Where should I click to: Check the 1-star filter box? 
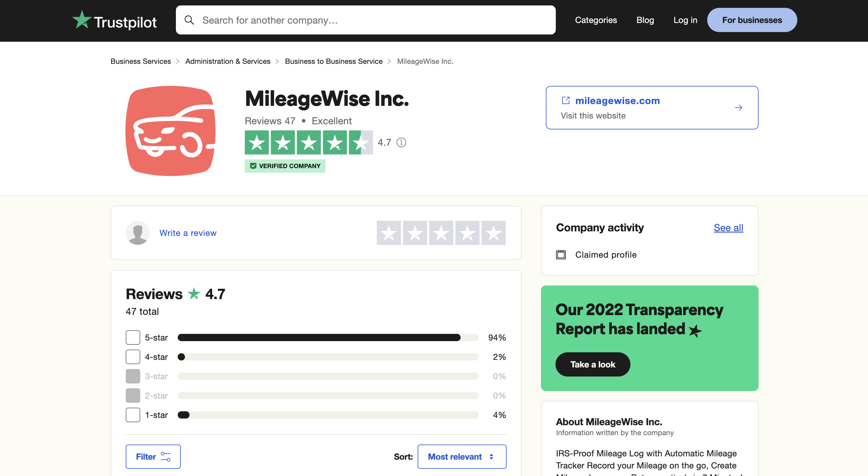(133, 415)
